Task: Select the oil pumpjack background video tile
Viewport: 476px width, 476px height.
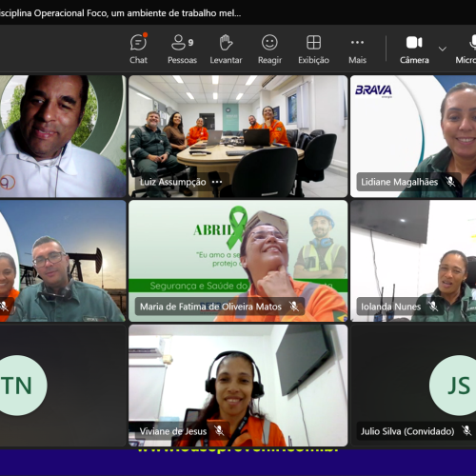Action: [63, 261]
